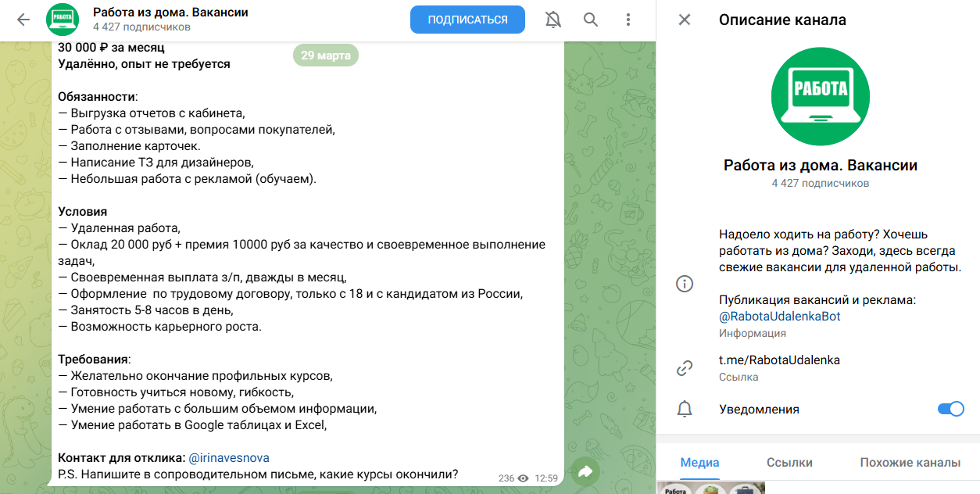The image size is (980, 494).
Task: Open the @RabotaUdalenkaBot link
Action: tap(778, 315)
